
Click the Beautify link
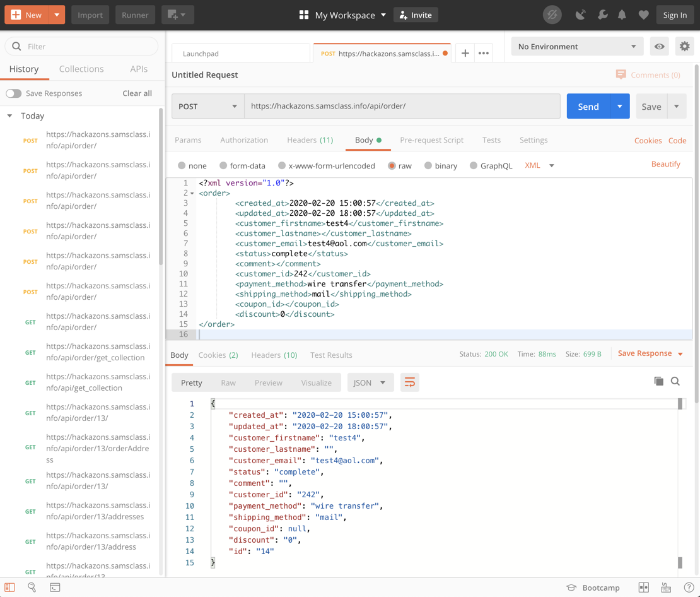[665, 164]
